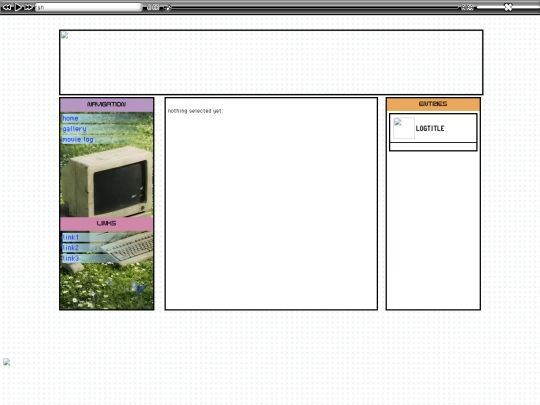Follow the link3 entry under Links
This screenshot has height=405, width=540.
pos(71,258)
